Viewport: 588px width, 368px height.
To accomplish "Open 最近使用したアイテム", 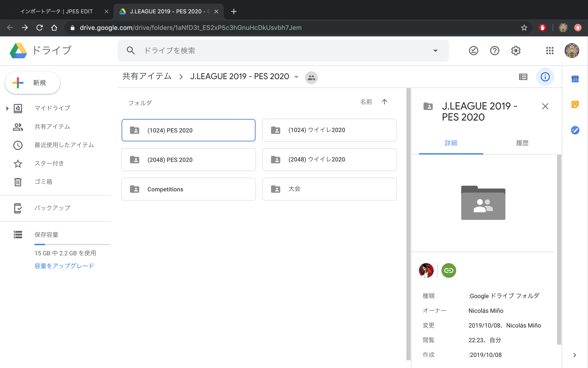I will tap(64, 145).
